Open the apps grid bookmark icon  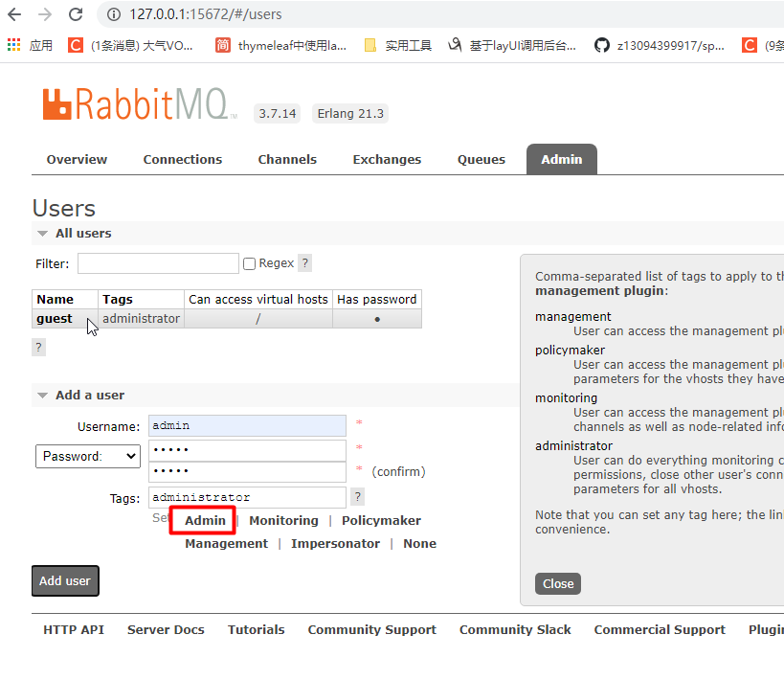pos(14,45)
